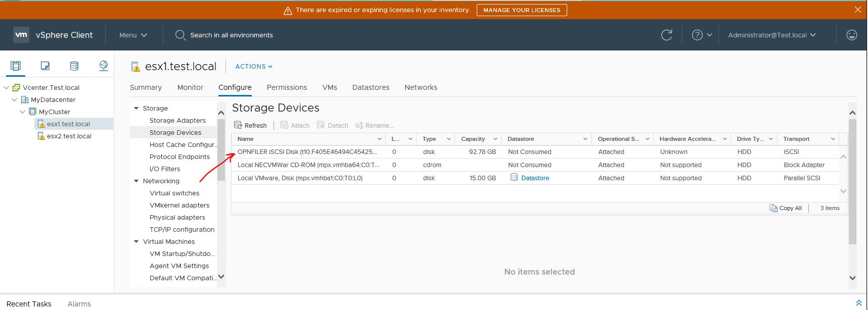The height and width of the screenshot is (310, 868).
Task: Collapse the Storage section in Configure menu
Action: tap(136, 108)
